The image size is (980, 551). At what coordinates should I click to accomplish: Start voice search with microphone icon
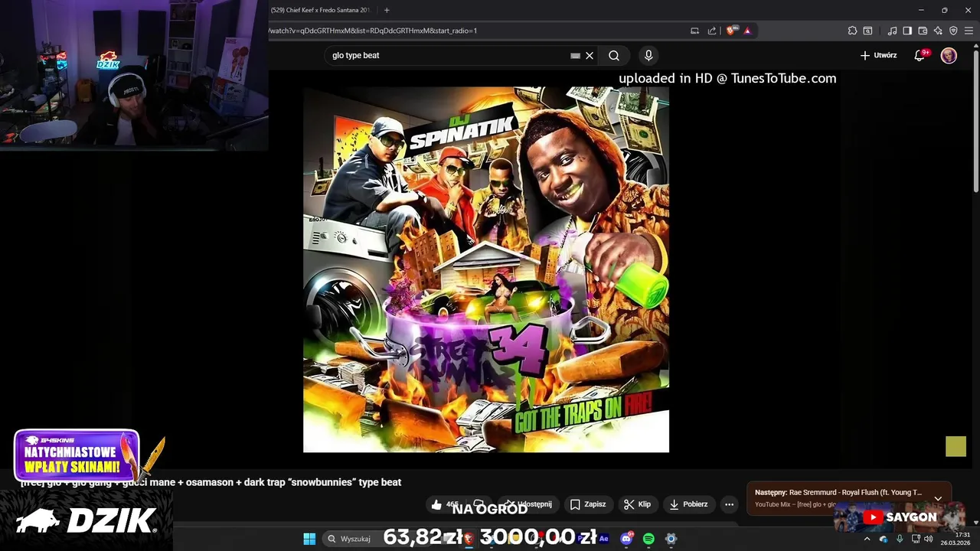click(x=648, y=55)
